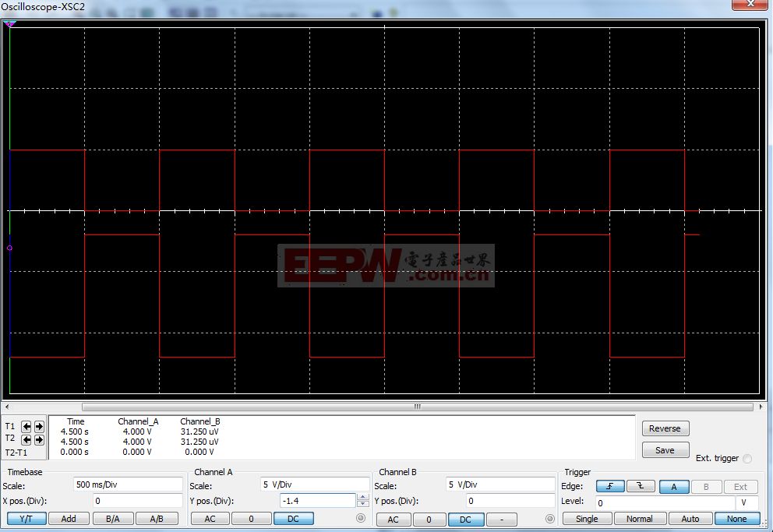Click Channel B invert minus button
Viewport: 773px width, 532px height.
502,520
